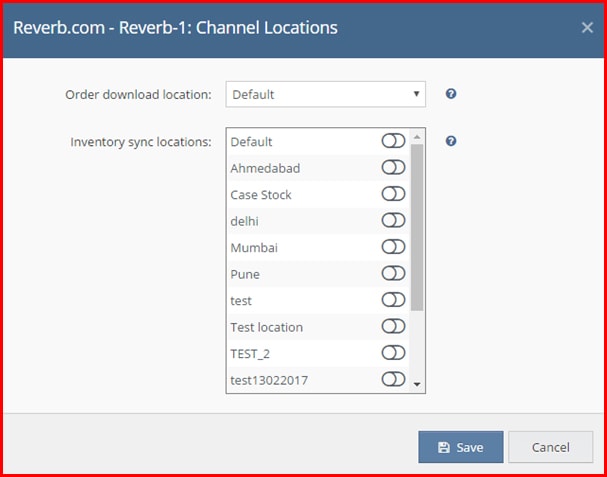Screen dimensions: 607x477
Task: Select the Case Stock row text
Action: 261,195
